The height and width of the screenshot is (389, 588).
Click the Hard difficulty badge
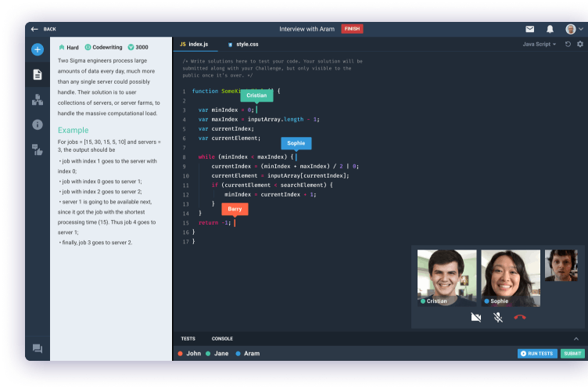click(x=69, y=47)
